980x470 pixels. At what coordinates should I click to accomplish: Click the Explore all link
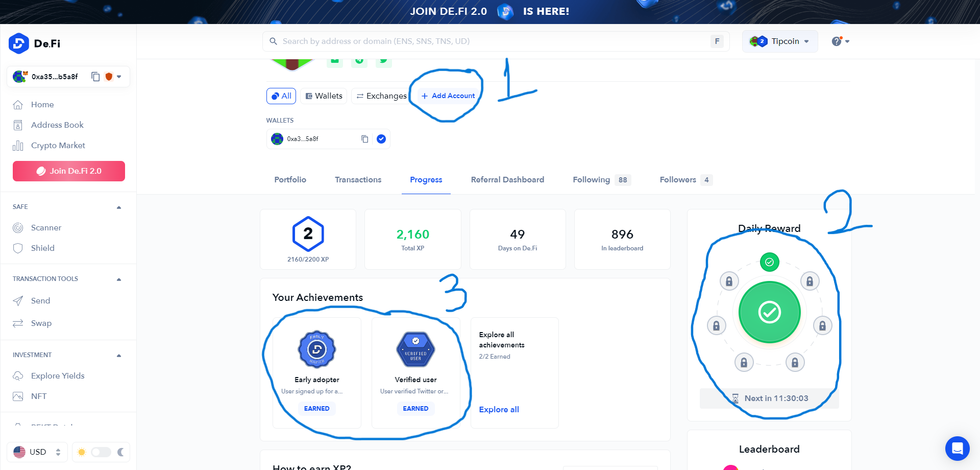[499, 410]
